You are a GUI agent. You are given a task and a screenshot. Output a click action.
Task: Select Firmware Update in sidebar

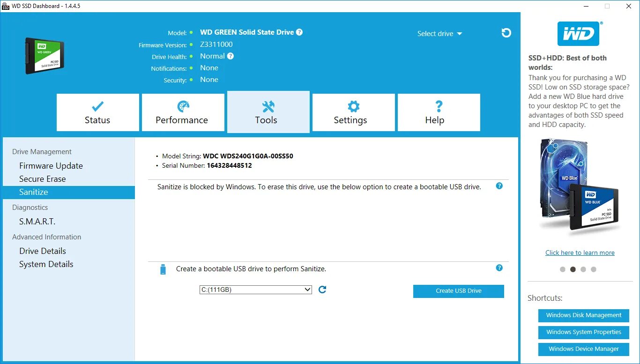(x=51, y=166)
